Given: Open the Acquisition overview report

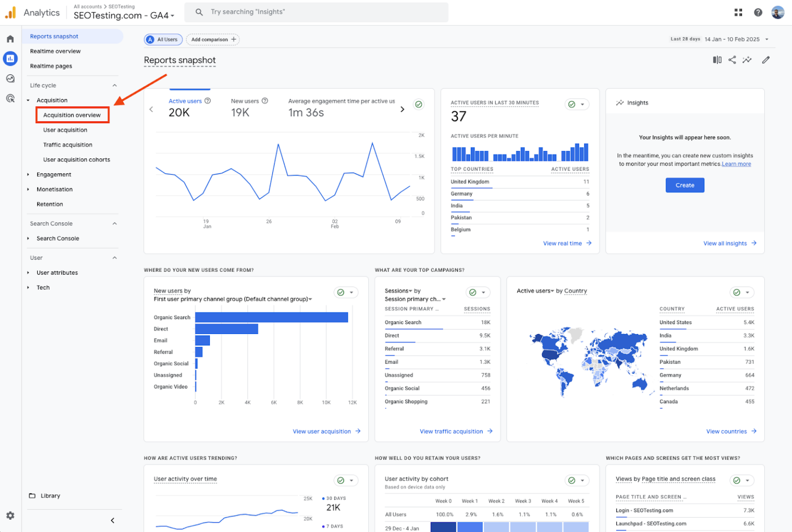Looking at the screenshot, I should [x=72, y=114].
